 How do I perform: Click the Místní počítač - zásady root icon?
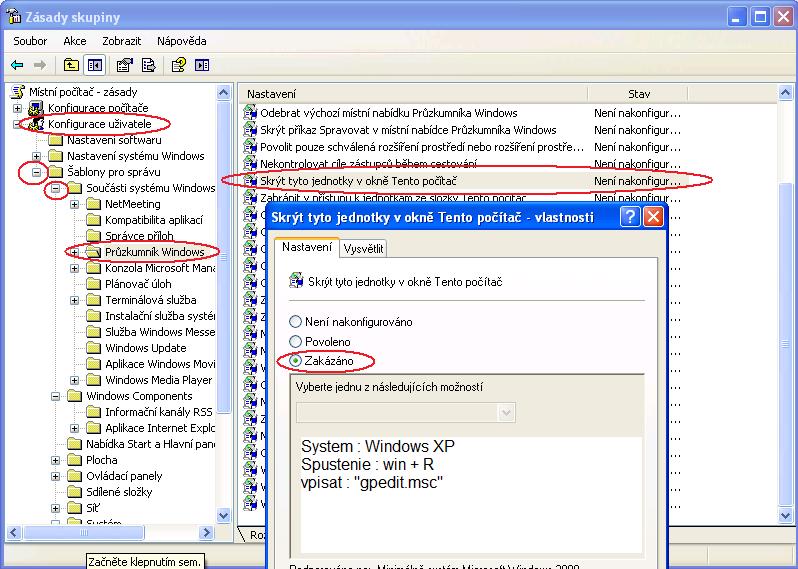click(18, 92)
